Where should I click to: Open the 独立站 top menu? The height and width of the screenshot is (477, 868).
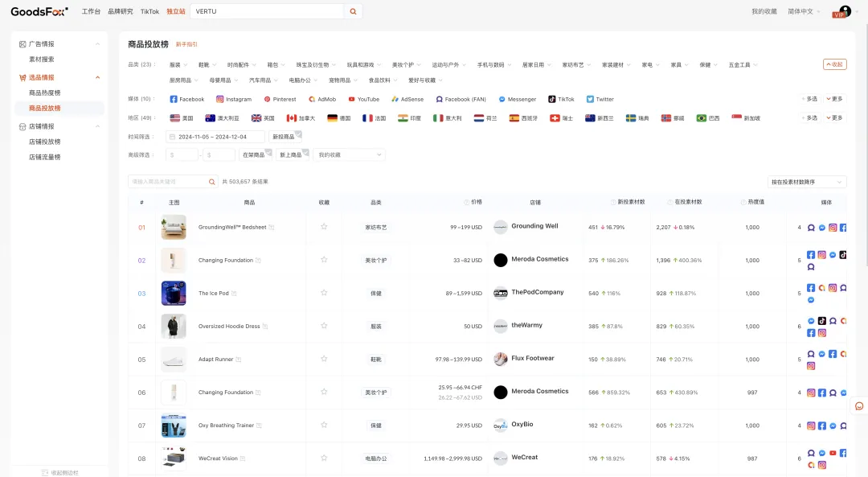coord(176,11)
